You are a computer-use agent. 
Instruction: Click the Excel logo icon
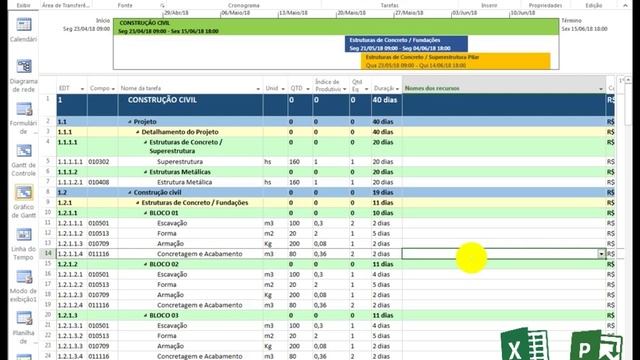pos(524,344)
